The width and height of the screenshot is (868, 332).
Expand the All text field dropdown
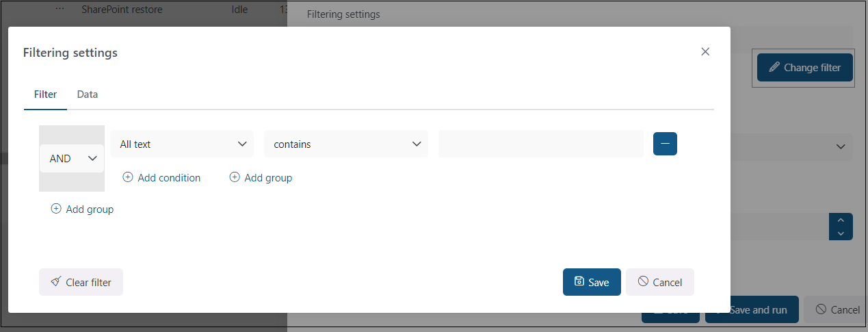click(x=182, y=144)
